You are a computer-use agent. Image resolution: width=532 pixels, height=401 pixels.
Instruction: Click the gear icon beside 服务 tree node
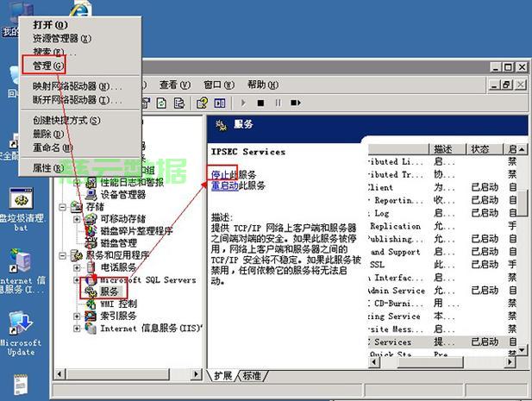tap(91, 291)
